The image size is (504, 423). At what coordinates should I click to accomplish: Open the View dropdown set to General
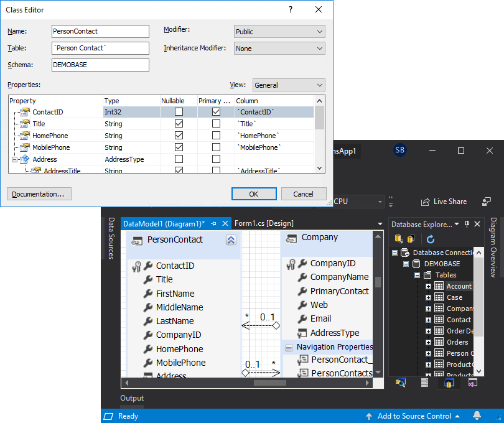(289, 85)
